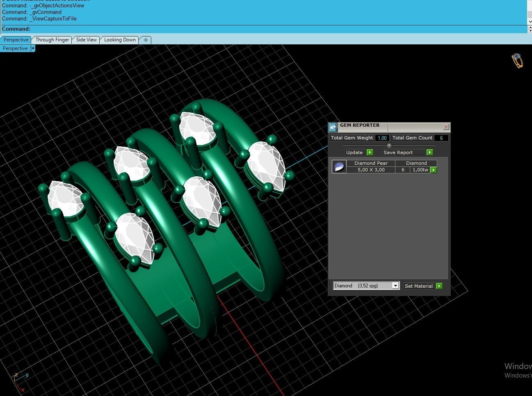
Task: Click the Diamond material header cell
Action: [x=416, y=163]
